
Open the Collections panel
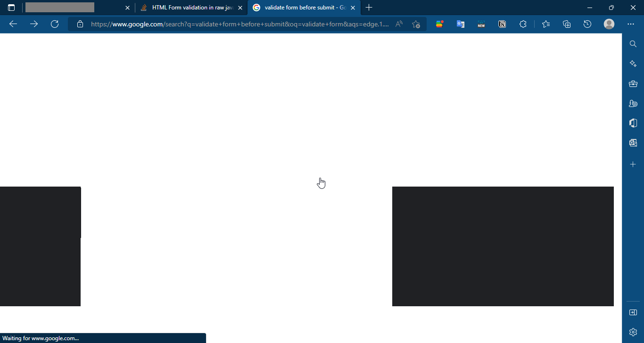point(567,24)
